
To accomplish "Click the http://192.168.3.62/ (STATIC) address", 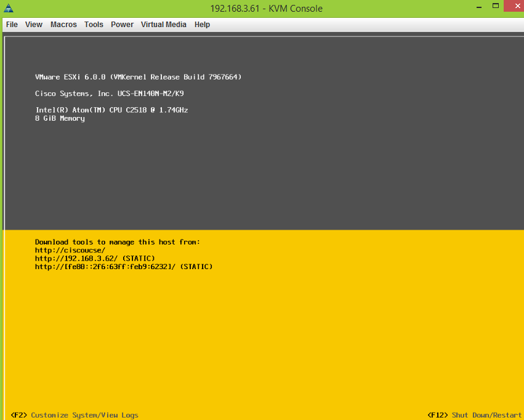I will click(95, 258).
